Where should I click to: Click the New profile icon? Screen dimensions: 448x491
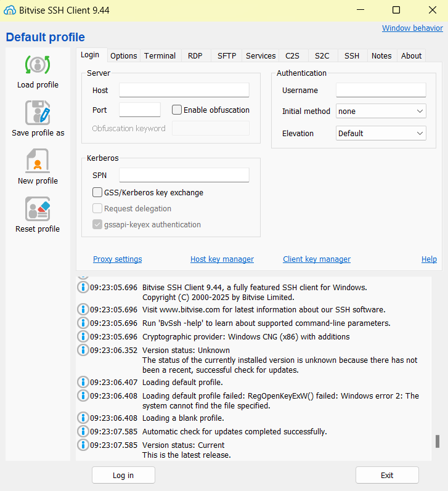click(x=38, y=161)
